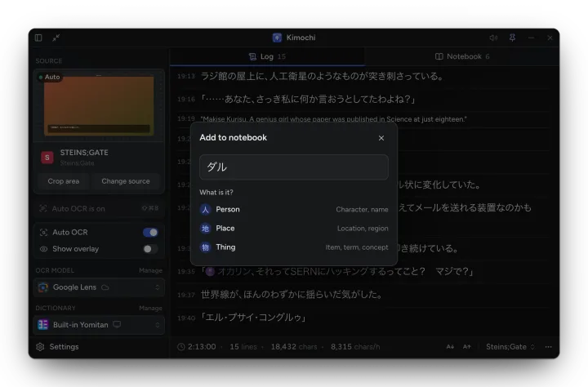Click the collapse window arrows icon
The image size is (588, 387).
click(56, 38)
